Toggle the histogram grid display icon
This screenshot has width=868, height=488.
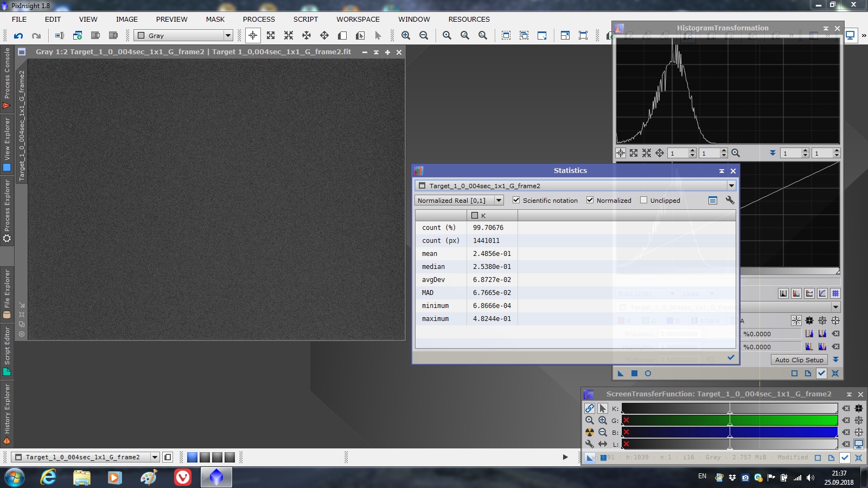click(835, 293)
